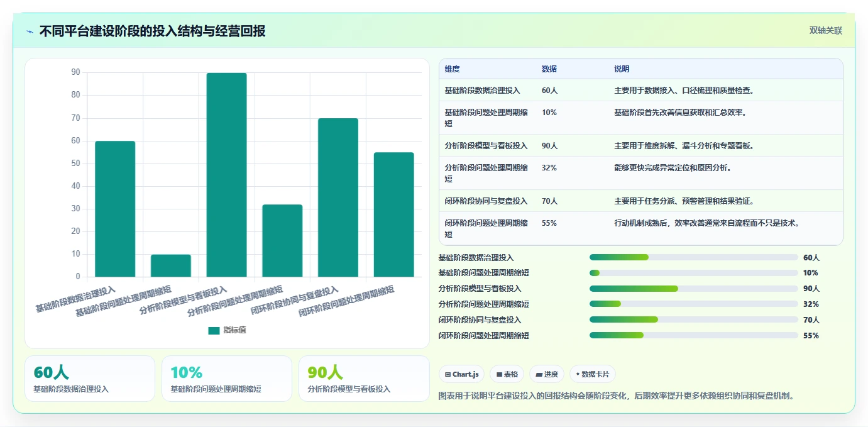Click the 分析阶段问题处理周期缩短 32% progress bar

coord(694,304)
